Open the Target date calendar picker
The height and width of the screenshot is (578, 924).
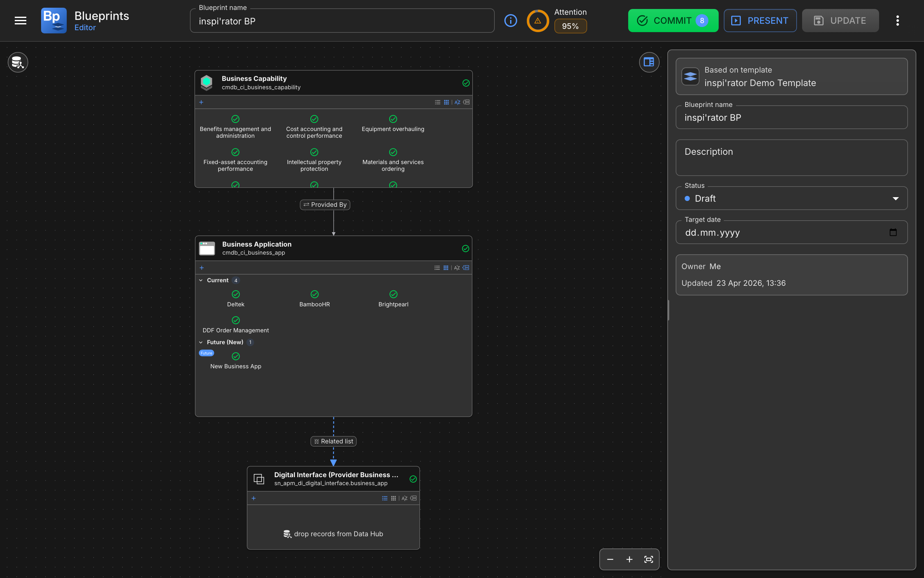click(893, 232)
